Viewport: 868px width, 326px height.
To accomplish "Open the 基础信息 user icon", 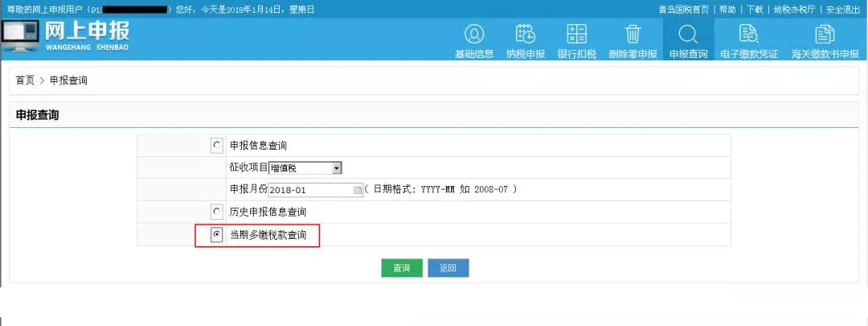I will [474, 35].
